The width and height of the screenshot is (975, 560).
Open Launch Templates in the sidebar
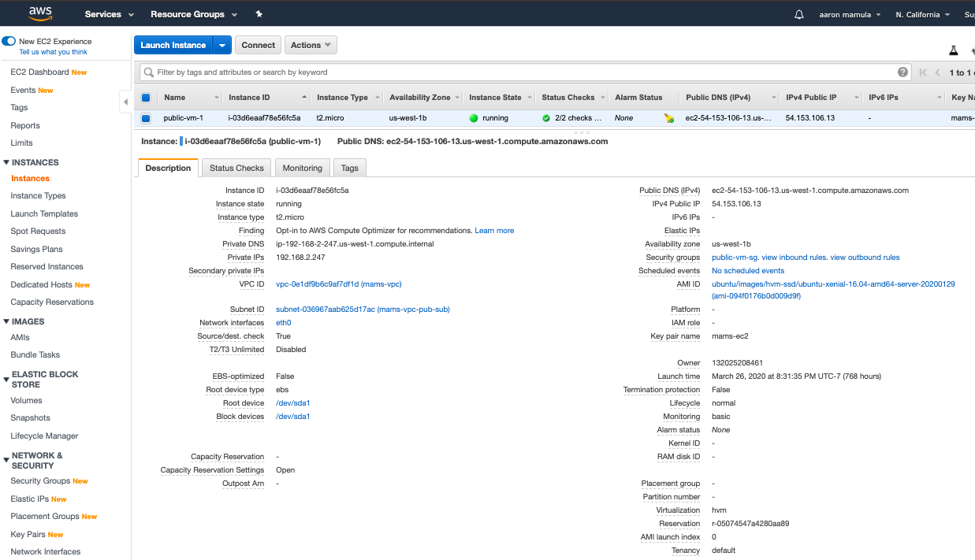[44, 214]
